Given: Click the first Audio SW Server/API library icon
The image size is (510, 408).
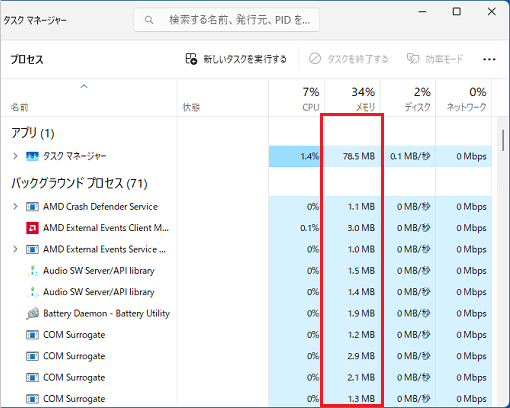Looking at the screenshot, I should pyautogui.click(x=32, y=271).
